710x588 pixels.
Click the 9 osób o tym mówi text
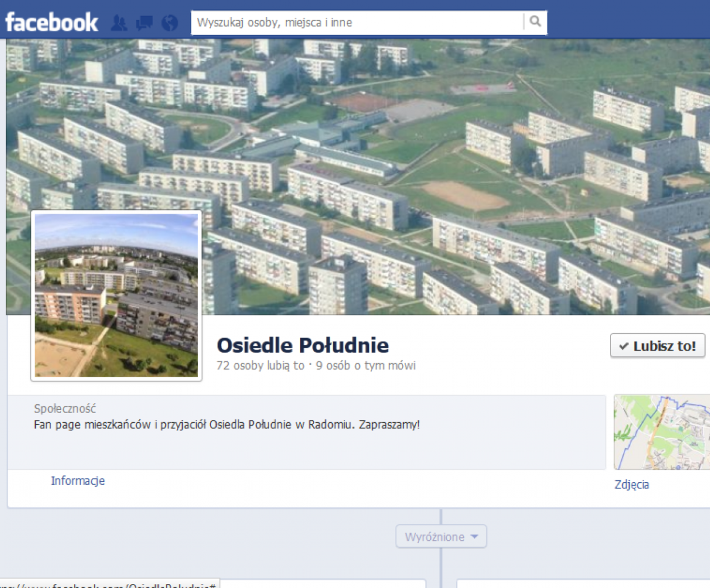click(366, 366)
